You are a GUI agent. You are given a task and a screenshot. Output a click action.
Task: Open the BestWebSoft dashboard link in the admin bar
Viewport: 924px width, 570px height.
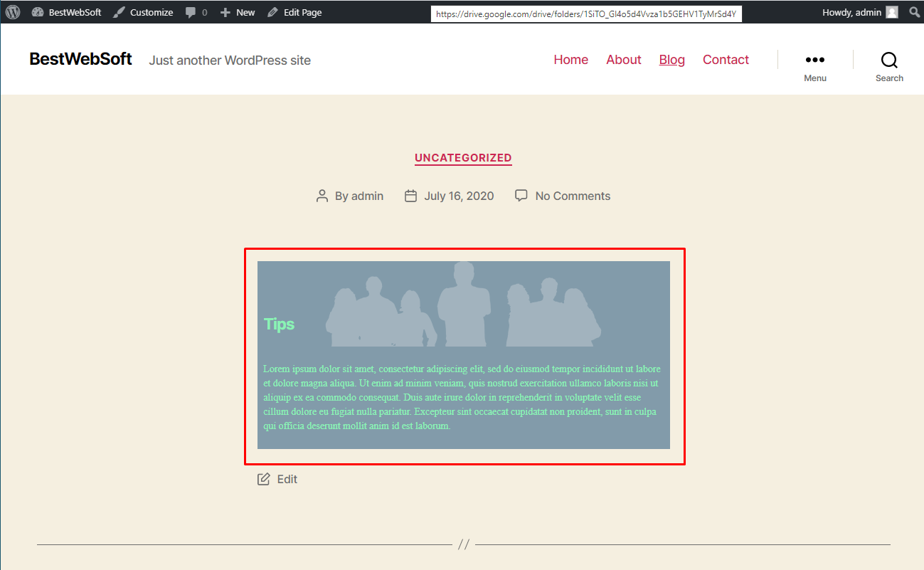tap(67, 12)
